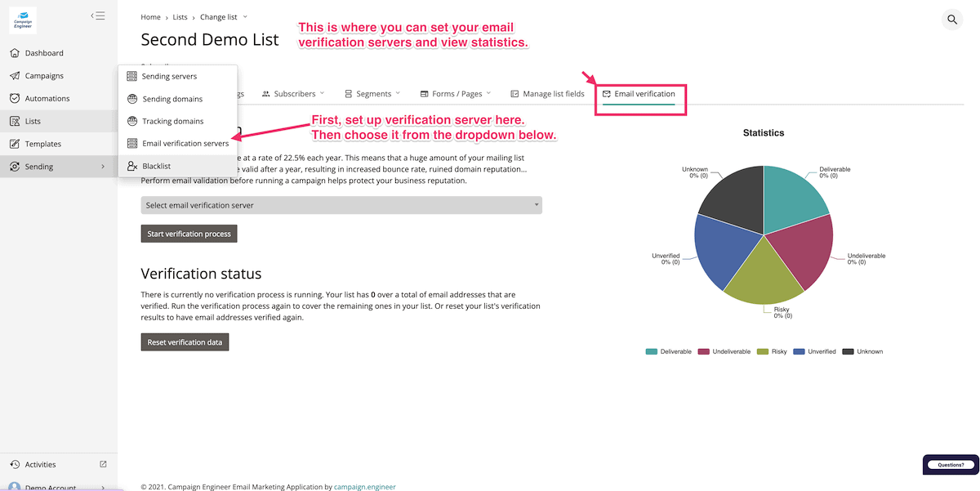Click the Campaigns paper plane icon

click(x=15, y=76)
